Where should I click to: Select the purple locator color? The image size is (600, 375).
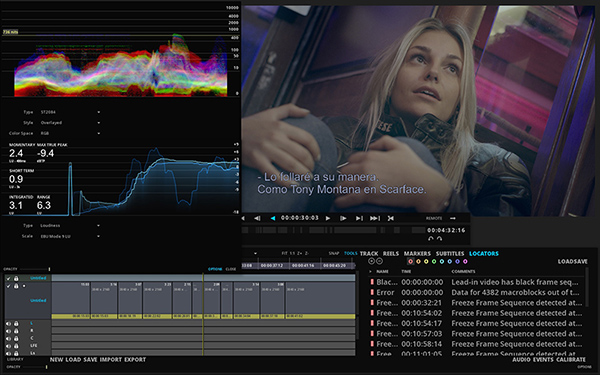[457, 261]
